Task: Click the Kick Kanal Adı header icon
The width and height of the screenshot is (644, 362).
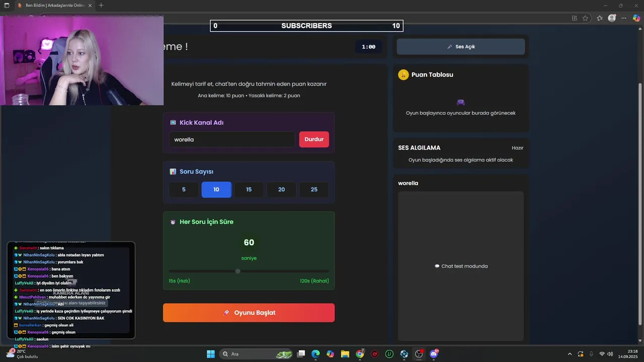Action: (173, 123)
